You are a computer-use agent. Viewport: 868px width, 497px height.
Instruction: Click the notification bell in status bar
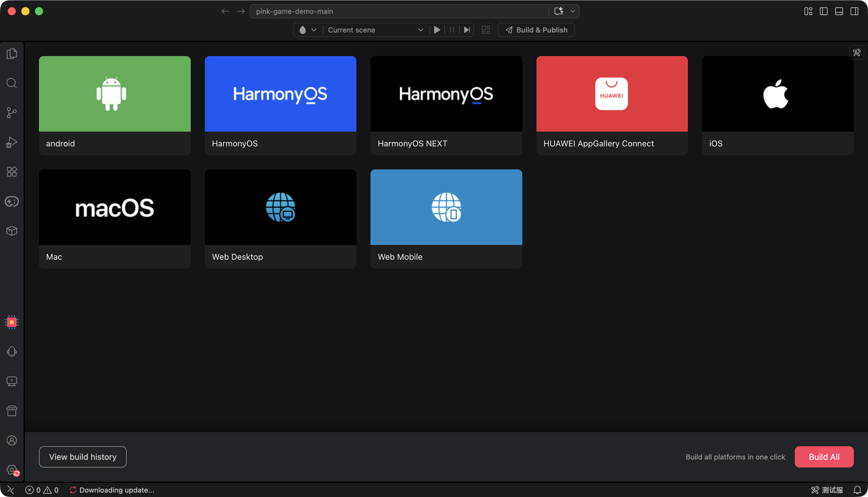857,490
